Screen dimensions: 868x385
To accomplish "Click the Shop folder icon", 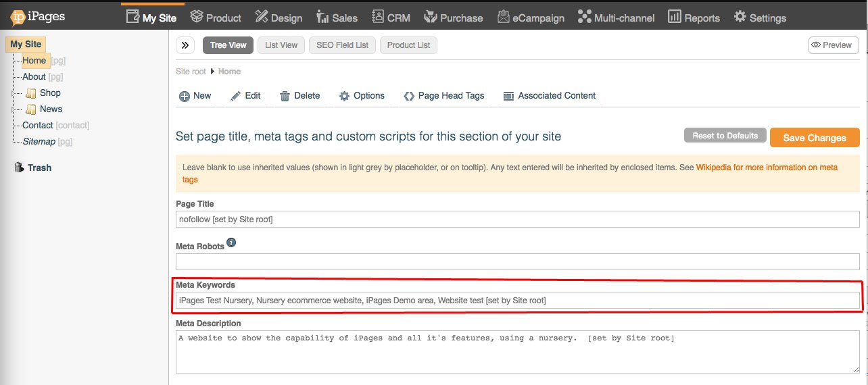I will point(31,93).
